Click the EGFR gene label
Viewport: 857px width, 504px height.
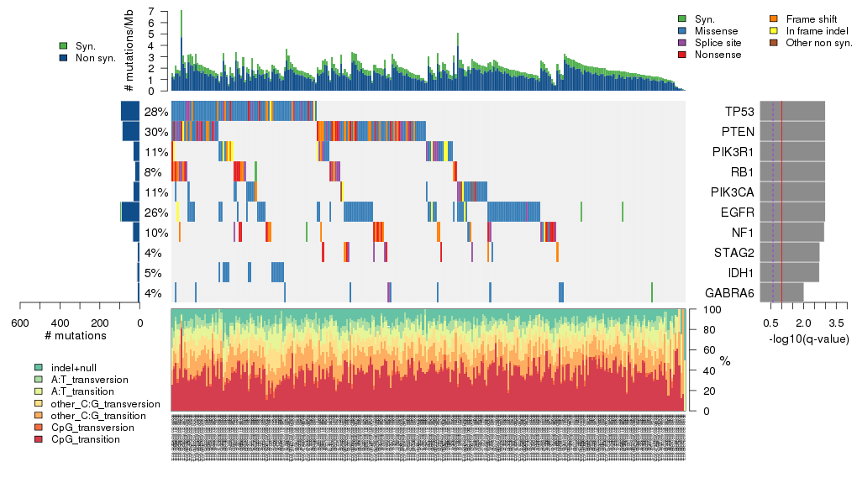click(739, 213)
